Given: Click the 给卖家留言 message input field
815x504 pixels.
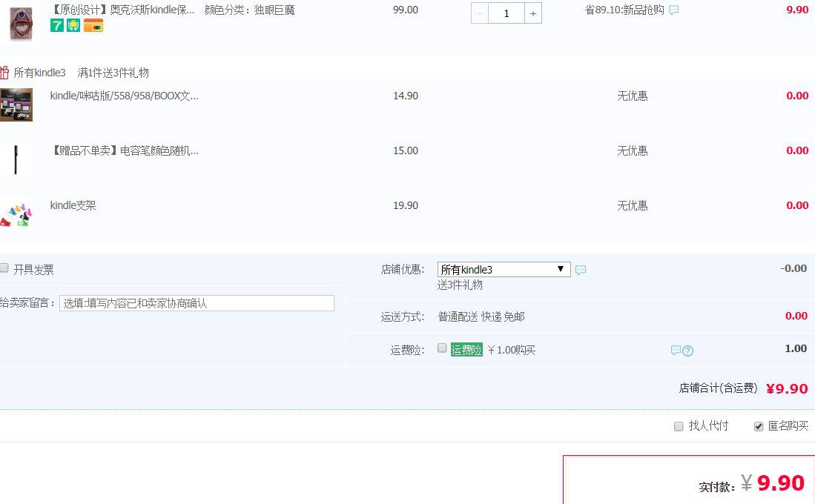Looking at the screenshot, I should click(x=197, y=303).
